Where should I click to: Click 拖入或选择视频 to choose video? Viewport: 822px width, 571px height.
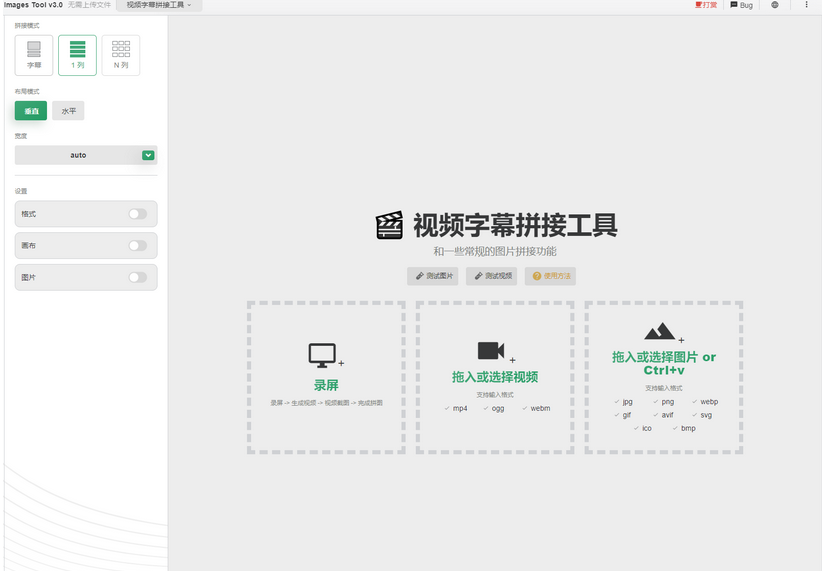495,377
